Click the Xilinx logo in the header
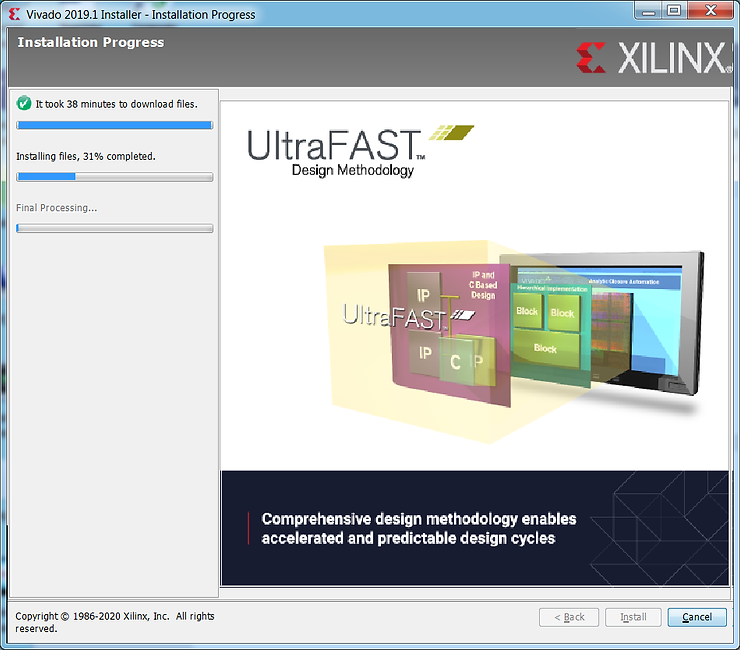 [x=654, y=59]
